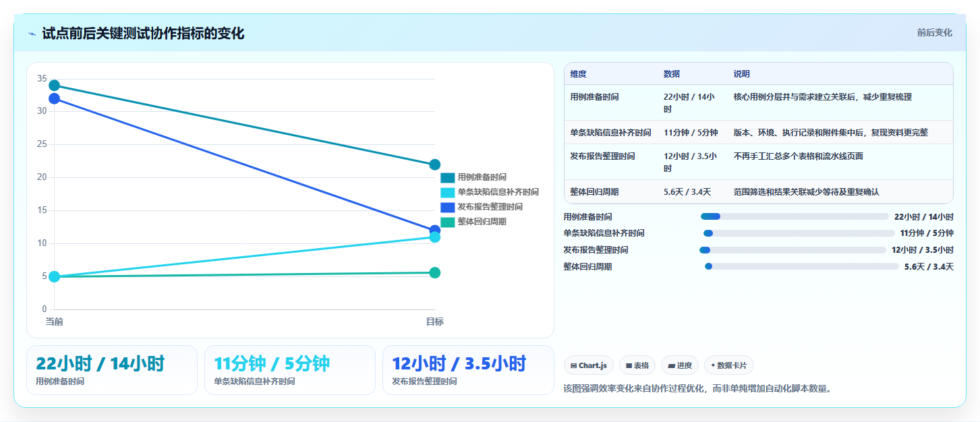Select the 进度 chip
This screenshot has height=422, width=980.
coord(680,365)
